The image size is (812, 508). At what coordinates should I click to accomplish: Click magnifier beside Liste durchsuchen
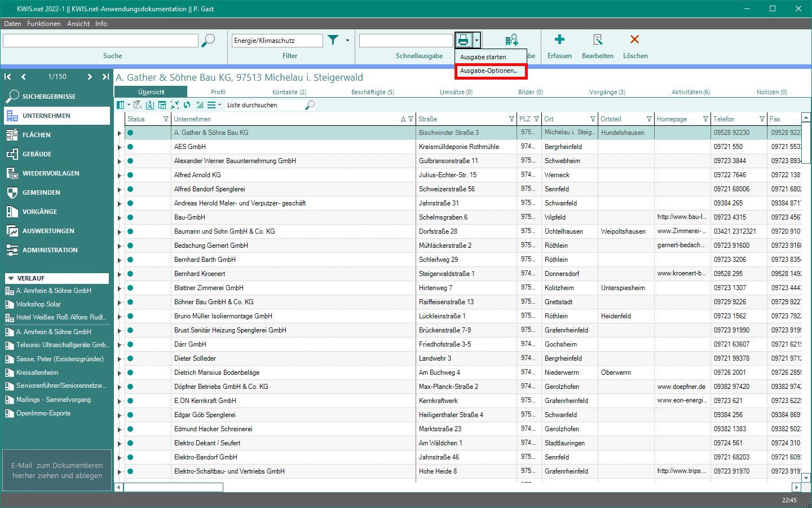pos(310,105)
